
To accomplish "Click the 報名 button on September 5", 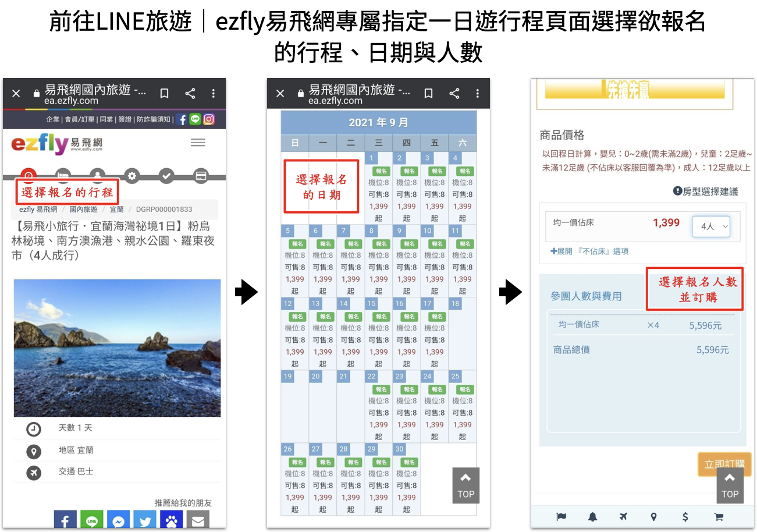I will (x=297, y=244).
